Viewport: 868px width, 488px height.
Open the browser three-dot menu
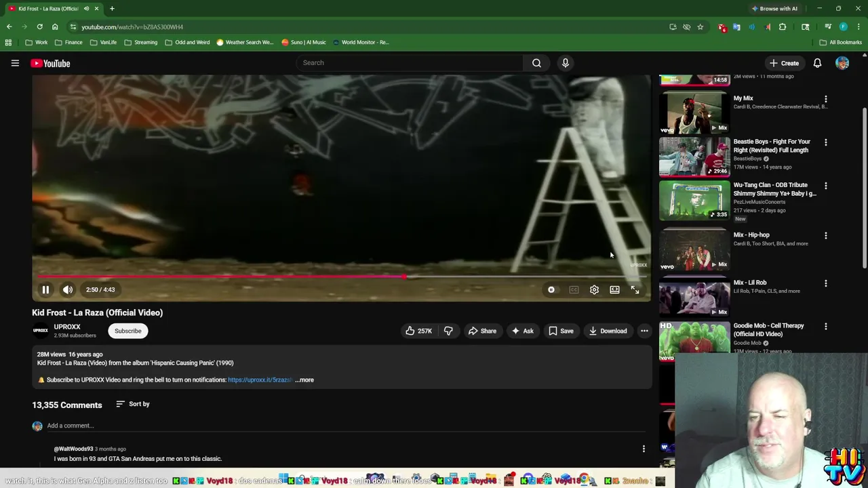coord(859,26)
